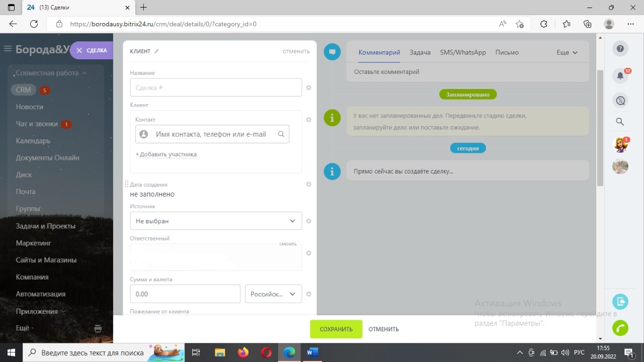This screenshot has height=362, width=644.
Task: Click the green phone call button
Action: (x=620, y=328)
